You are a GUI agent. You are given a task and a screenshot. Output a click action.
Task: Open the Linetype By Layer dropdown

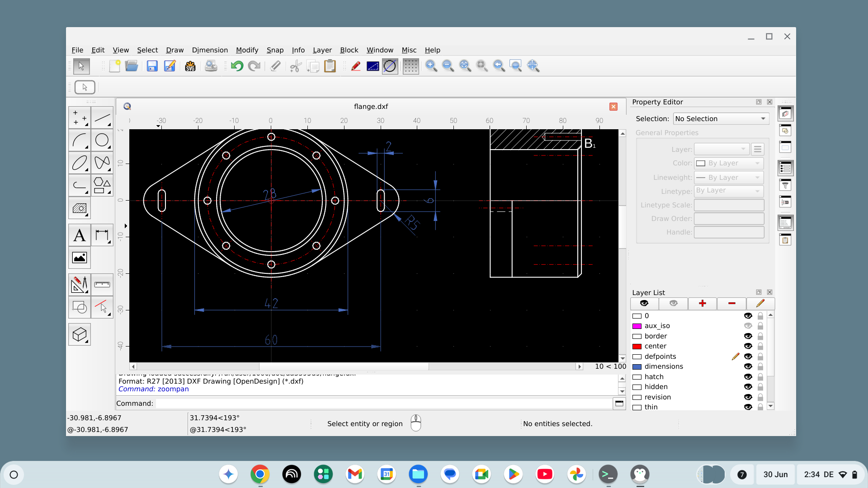pos(729,191)
